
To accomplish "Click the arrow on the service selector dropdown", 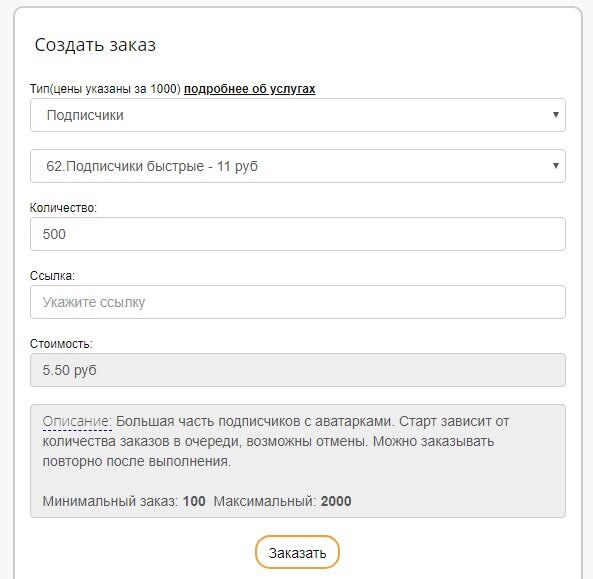I will (x=556, y=166).
